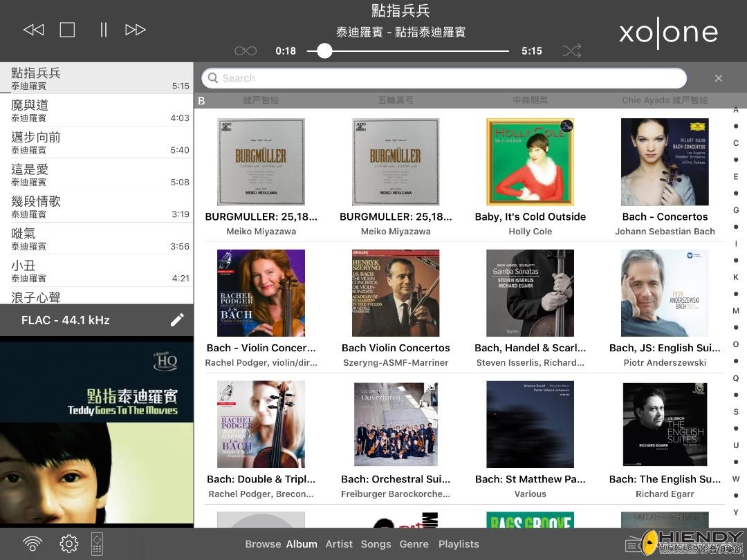Play the track 小丑

97,270
